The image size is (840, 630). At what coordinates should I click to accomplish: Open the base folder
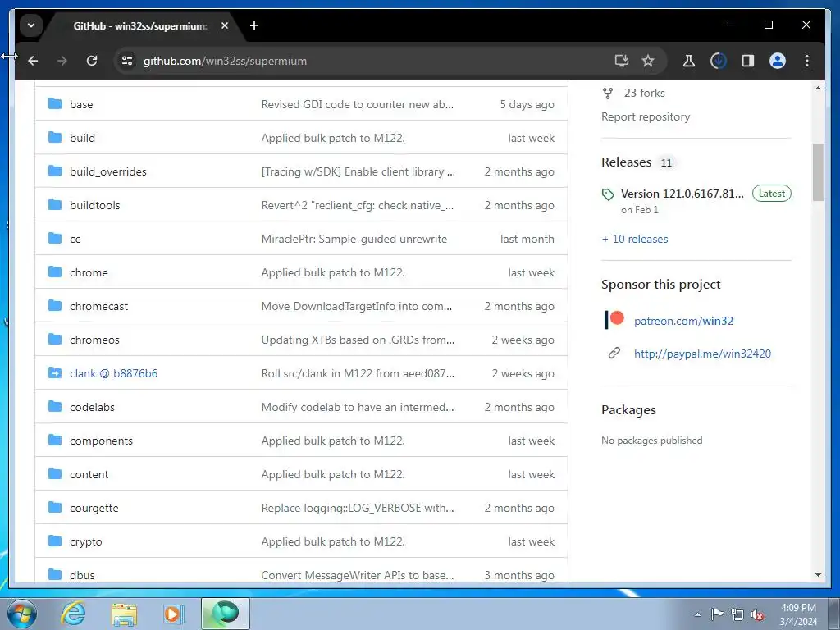click(81, 104)
